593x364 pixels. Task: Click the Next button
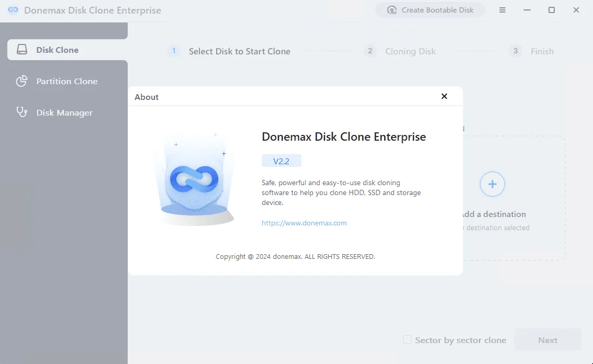coord(547,340)
